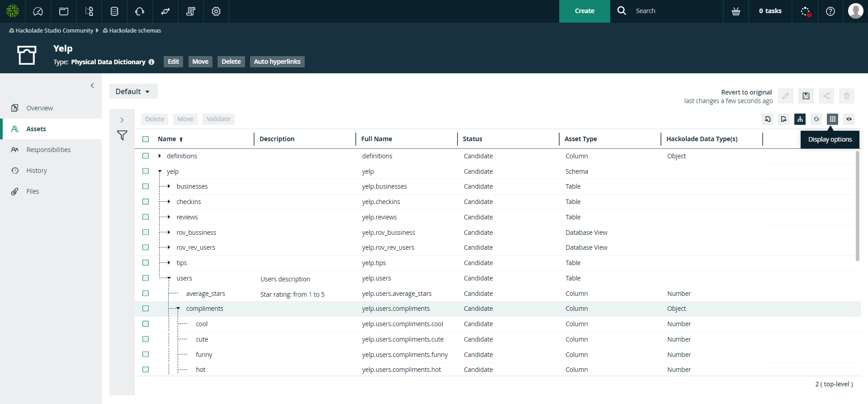The height and width of the screenshot is (404, 868).
Task: Open the filter funnel icon
Action: (x=122, y=135)
